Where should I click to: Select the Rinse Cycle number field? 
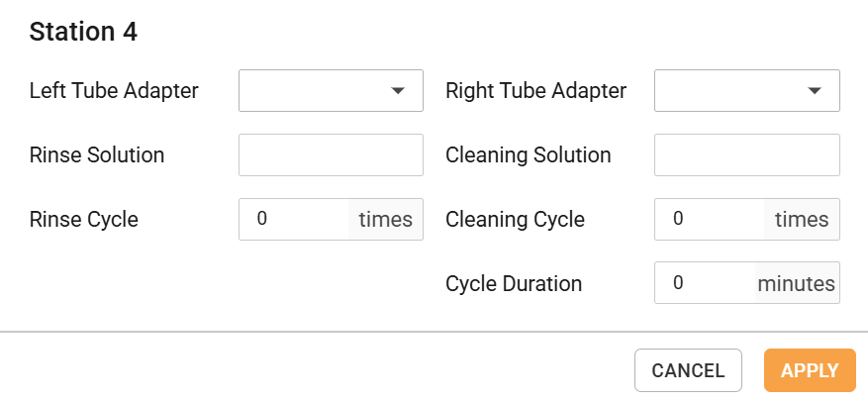point(295,220)
